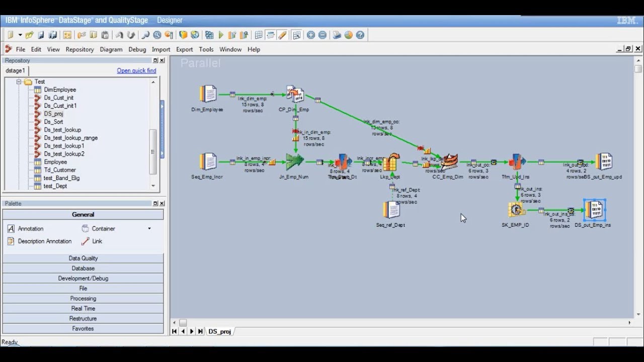644x362 pixels.
Task: Open Job Properties from the toolbar
Action: coord(67,35)
